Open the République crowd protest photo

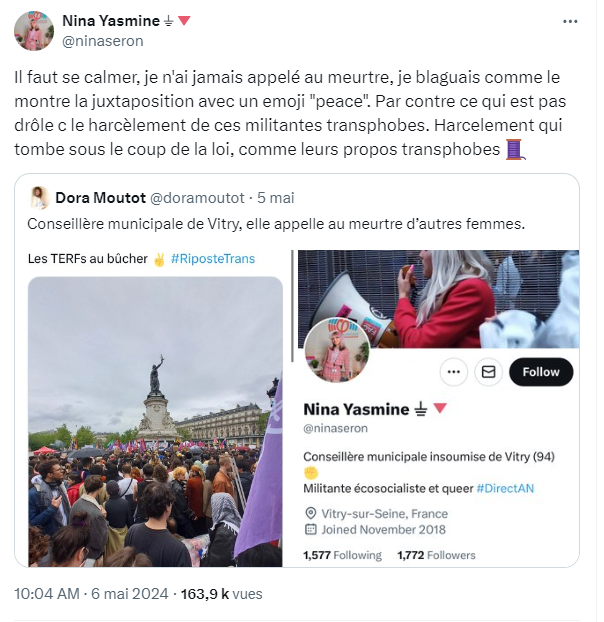(x=155, y=421)
